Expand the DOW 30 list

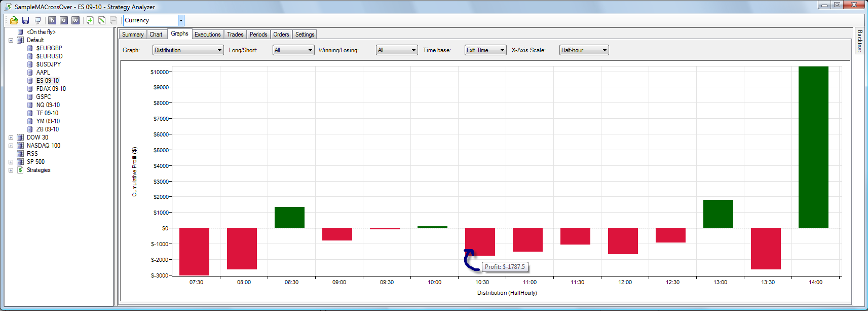point(11,137)
